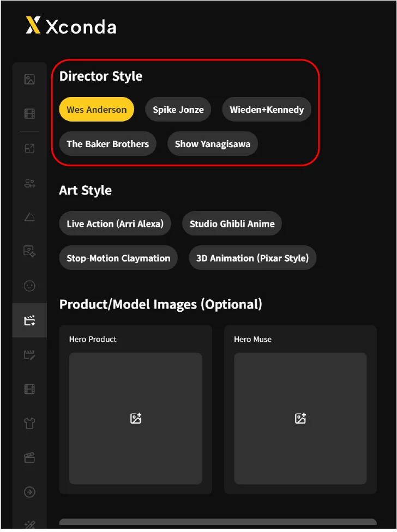This screenshot has height=532, width=397.
Task: Click the film strip icon just above the sidebar divider
Action: tap(29, 114)
